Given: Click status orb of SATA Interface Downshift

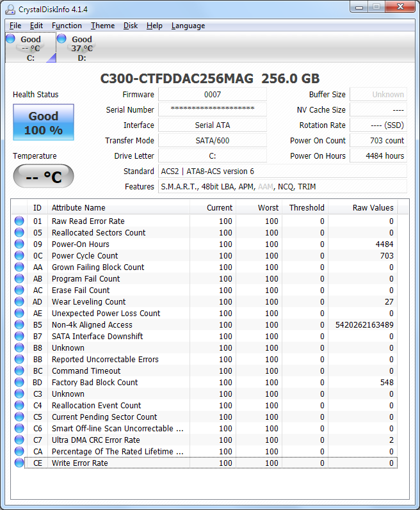Looking at the screenshot, I should pyautogui.click(x=19, y=336).
